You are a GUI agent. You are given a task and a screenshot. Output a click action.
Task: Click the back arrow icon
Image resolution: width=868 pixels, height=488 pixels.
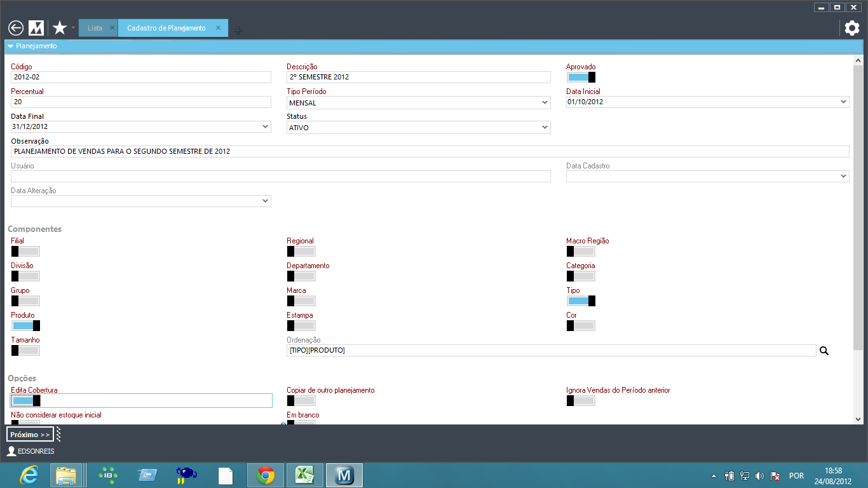(16, 28)
